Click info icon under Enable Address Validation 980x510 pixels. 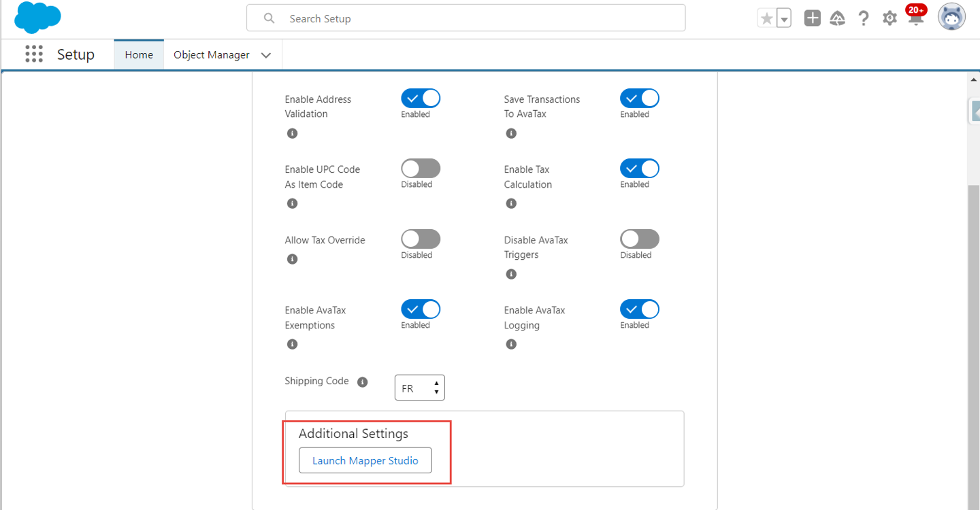[x=293, y=133]
